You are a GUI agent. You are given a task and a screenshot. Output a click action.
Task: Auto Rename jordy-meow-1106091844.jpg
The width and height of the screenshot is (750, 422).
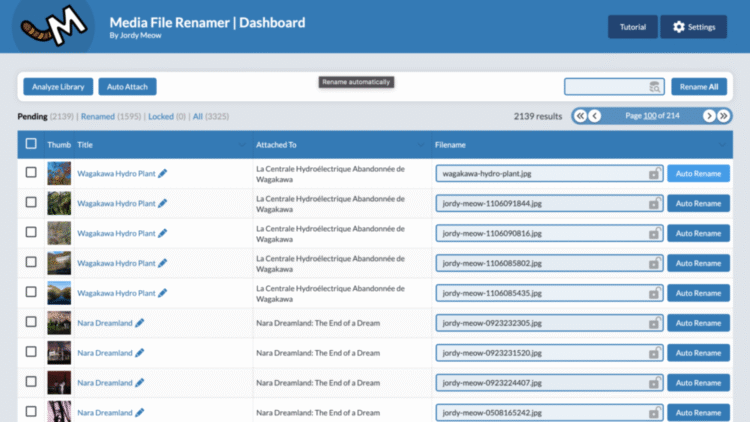[698, 203]
